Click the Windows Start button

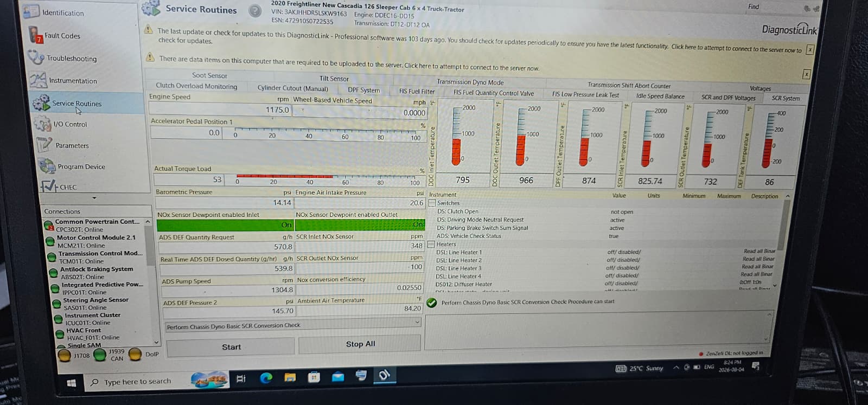pos(72,383)
